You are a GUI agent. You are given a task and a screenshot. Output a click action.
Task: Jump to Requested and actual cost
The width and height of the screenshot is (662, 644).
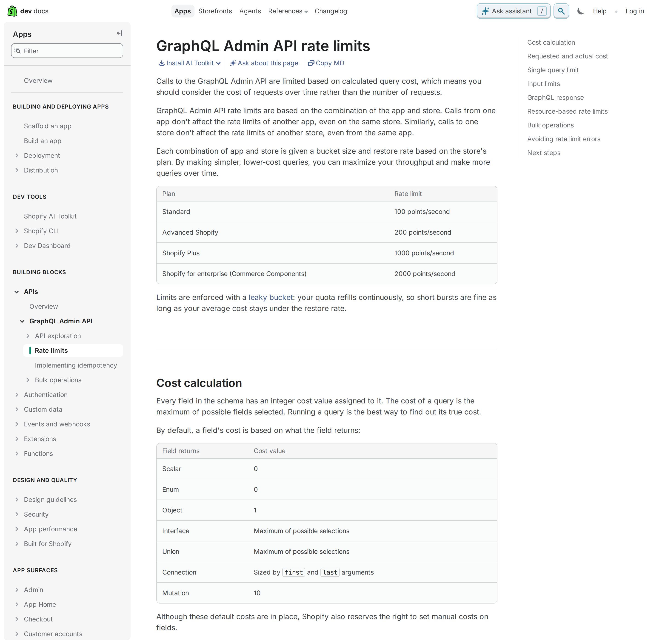coord(567,56)
